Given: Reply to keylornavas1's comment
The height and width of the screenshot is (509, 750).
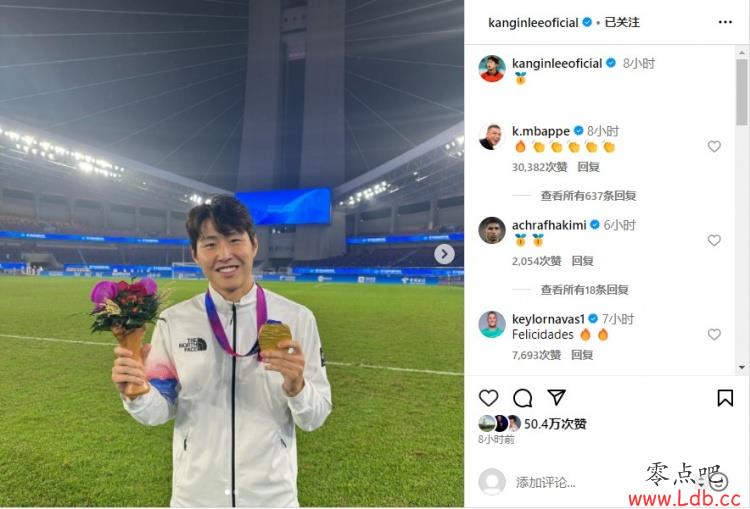Looking at the screenshot, I should coord(582,355).
